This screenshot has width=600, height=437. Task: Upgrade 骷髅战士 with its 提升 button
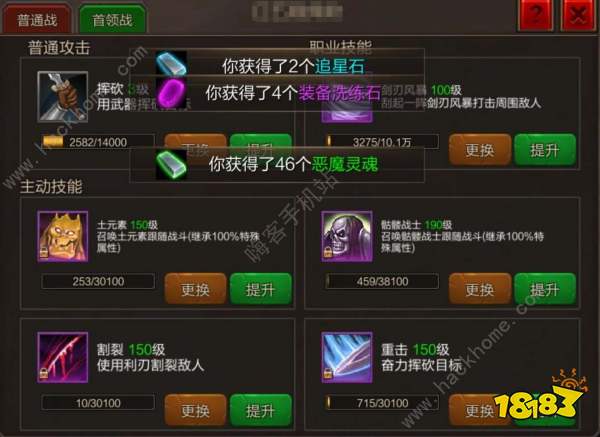545,289
